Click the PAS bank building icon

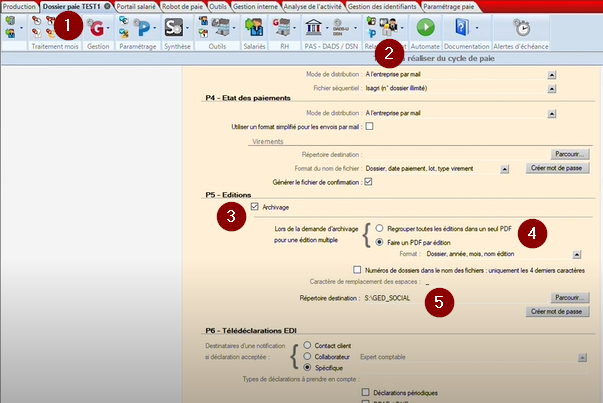(313, 27)
